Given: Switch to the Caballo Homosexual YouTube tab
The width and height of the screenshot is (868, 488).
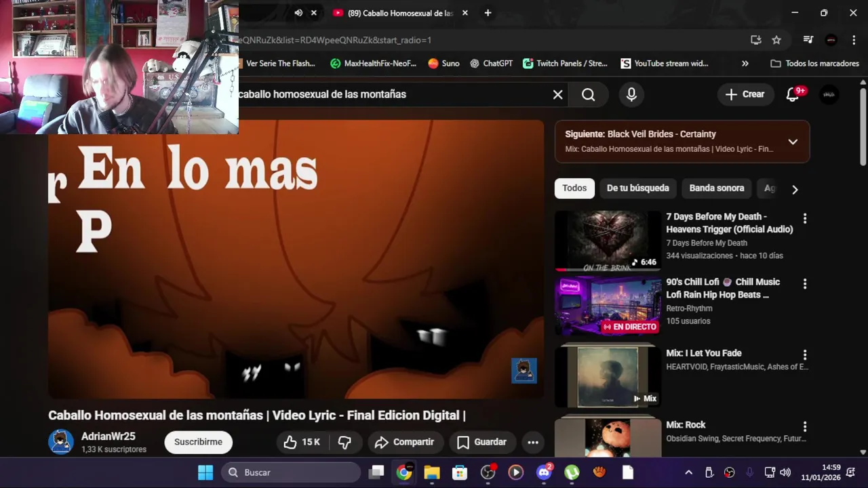Looking at the screenshot, I should pos(400,13).
